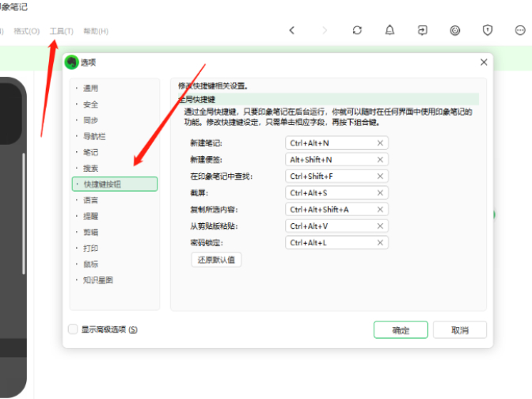Image resolution: width=532 pixels, height=399 pixels.
Task: Click the sync refresh icon
Action: [x=357, y=31]
